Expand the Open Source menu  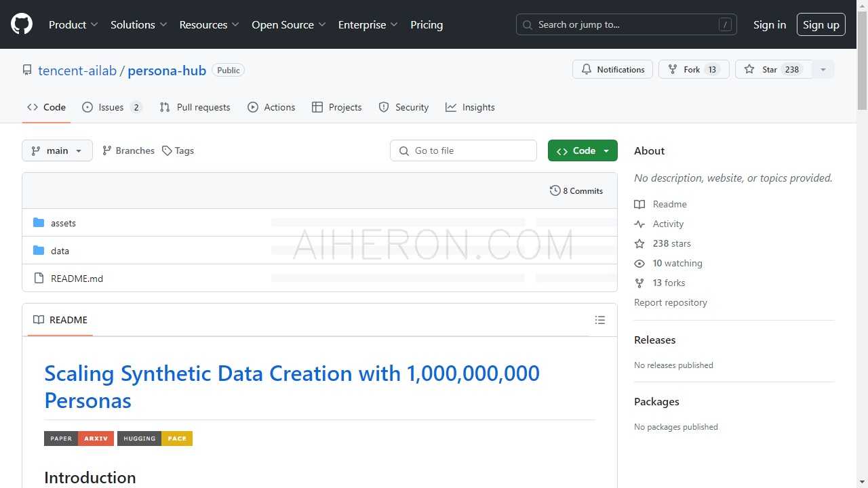[x=289, y=24]
